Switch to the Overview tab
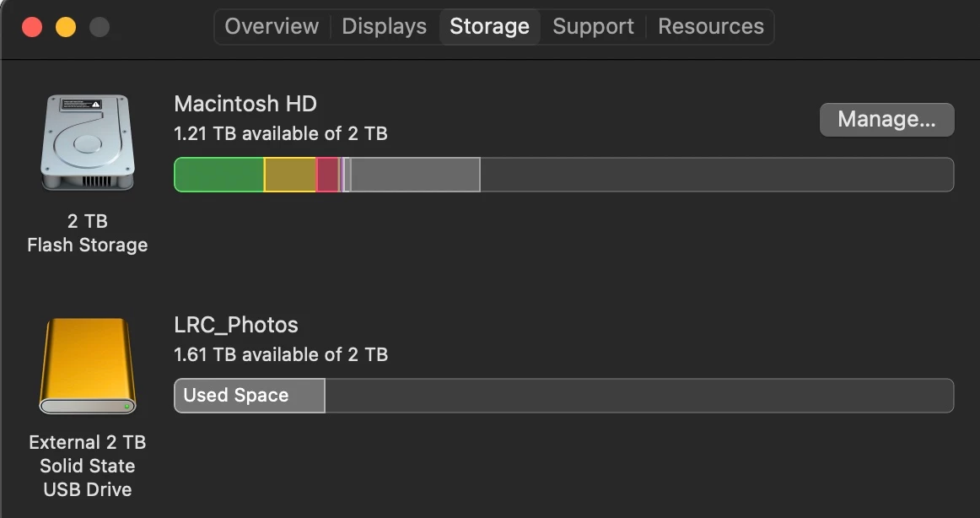The height and width of the screenshot is (518, 980). tap(272, 26)
